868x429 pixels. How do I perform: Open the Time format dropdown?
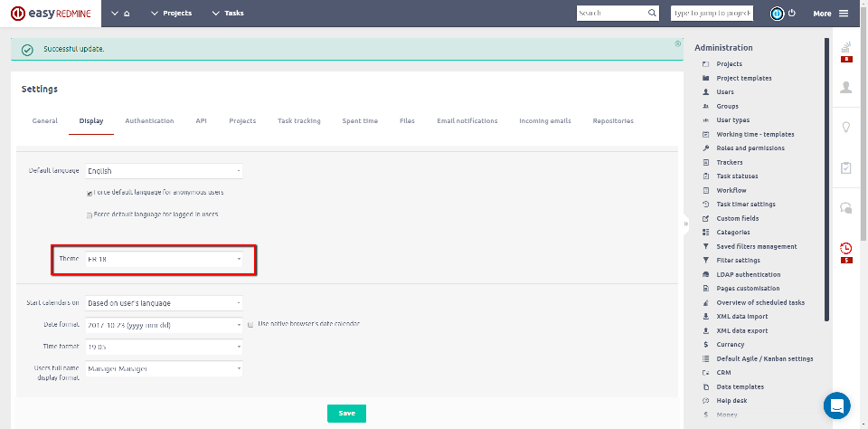pyautogui.click(x=163, y=347)
